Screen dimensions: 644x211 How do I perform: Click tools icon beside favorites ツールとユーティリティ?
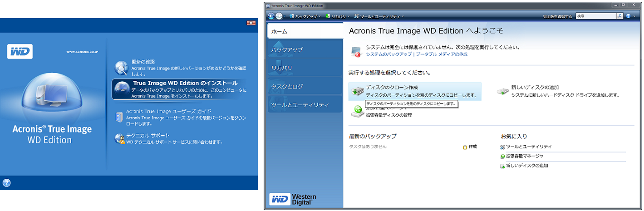coord(503,147)
